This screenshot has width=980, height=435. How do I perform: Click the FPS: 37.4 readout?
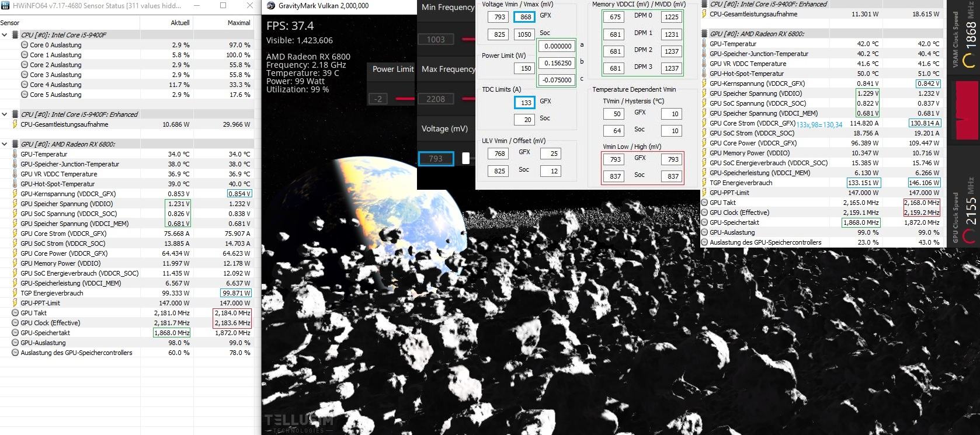(x=290, y=26)
